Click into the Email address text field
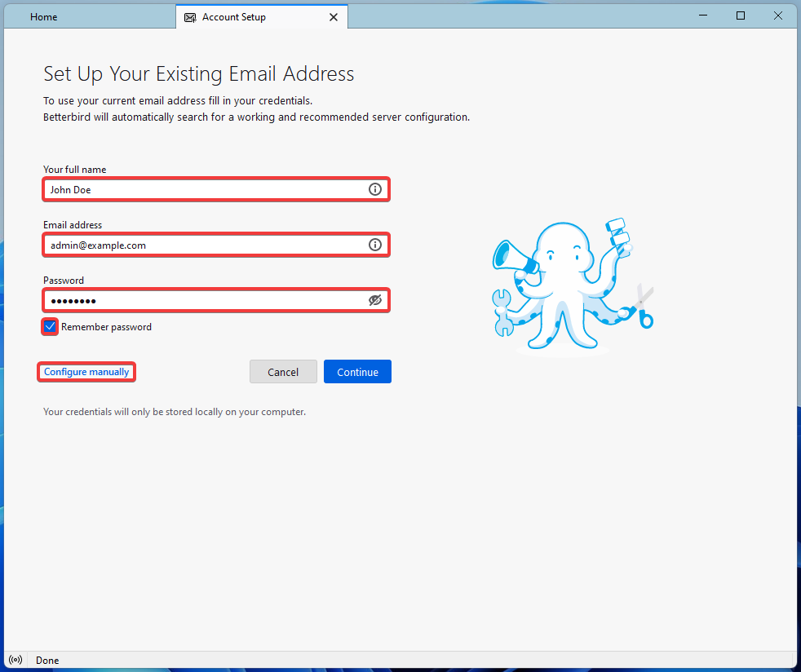The height and width of the screenshot is (672, 801). pos(204,245)
